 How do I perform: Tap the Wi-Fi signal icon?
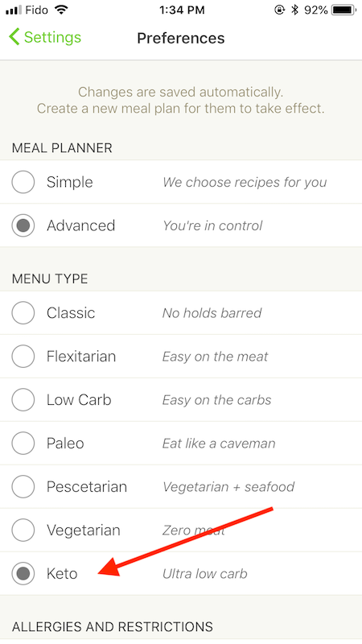[x=62, y=10]
